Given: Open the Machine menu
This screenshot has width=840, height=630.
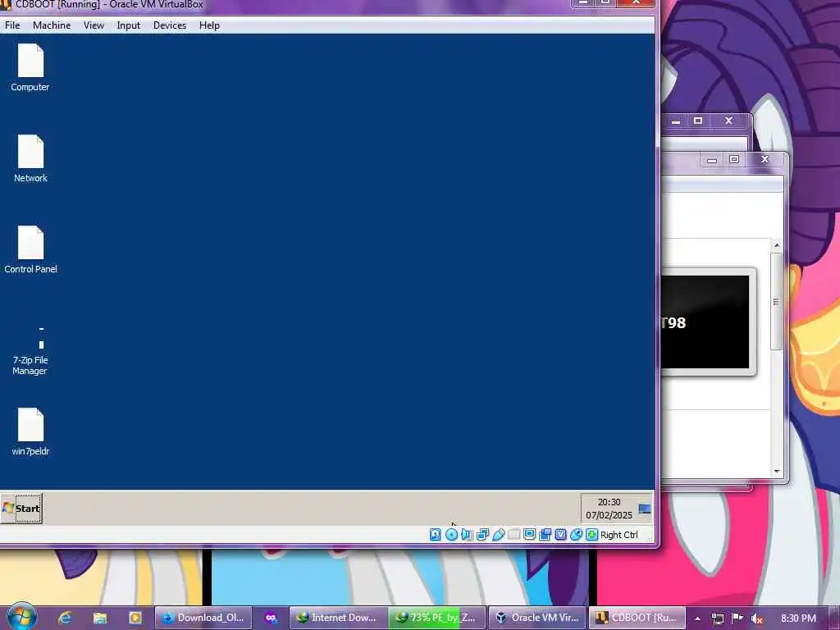Looking at the screenshot, I should click(52, 25).
